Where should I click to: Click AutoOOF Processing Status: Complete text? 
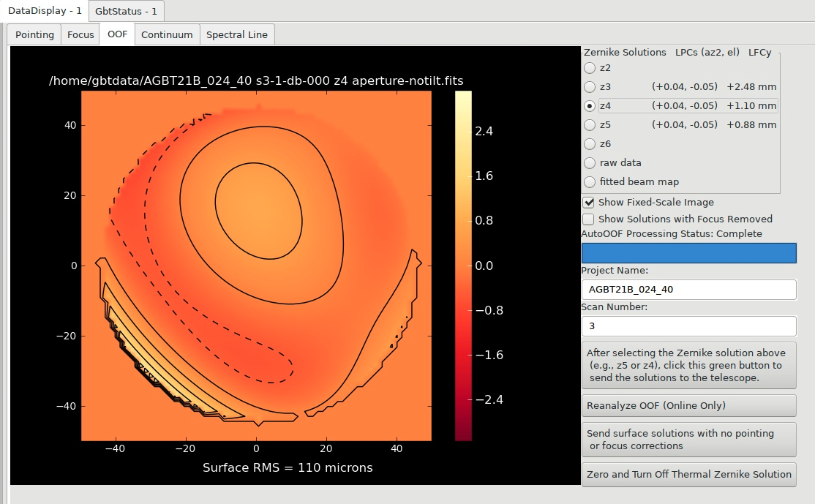tap(672, 234)
